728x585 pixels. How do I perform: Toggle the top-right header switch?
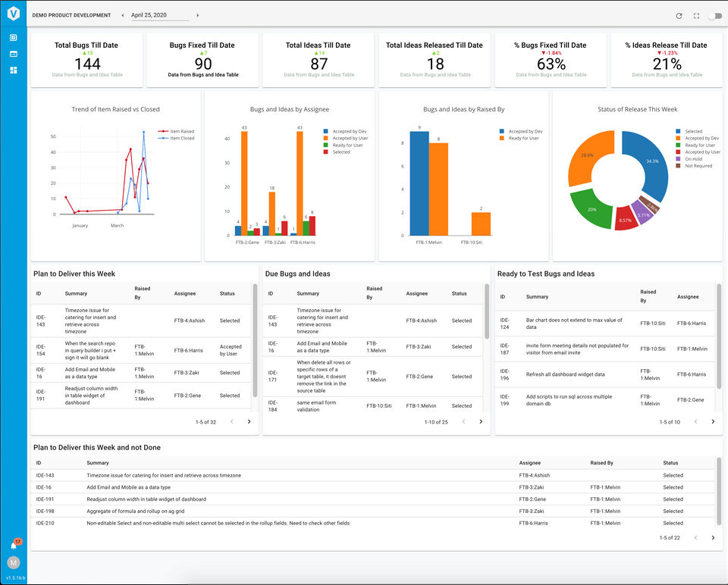[715, 16]
